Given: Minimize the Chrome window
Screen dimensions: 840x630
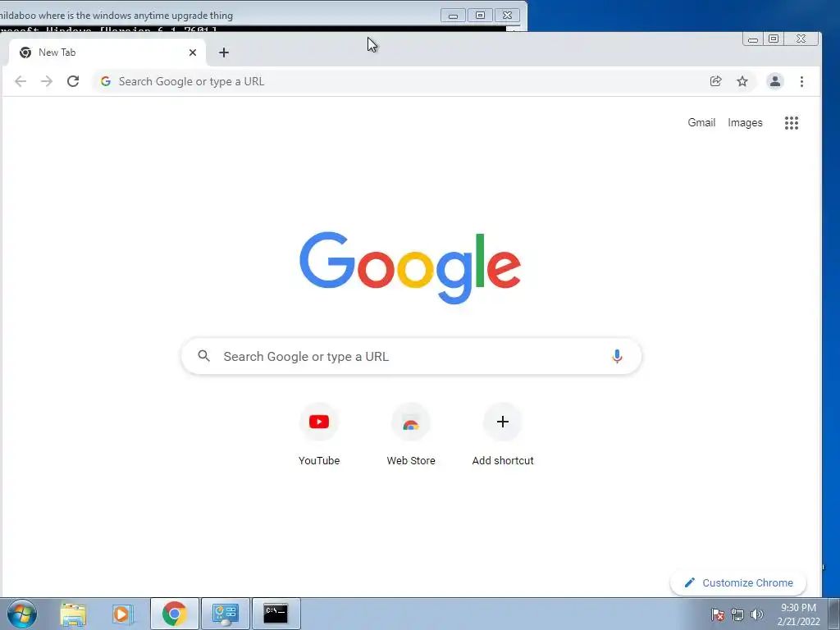Looking at the screenshot, I should click(753, 39).
